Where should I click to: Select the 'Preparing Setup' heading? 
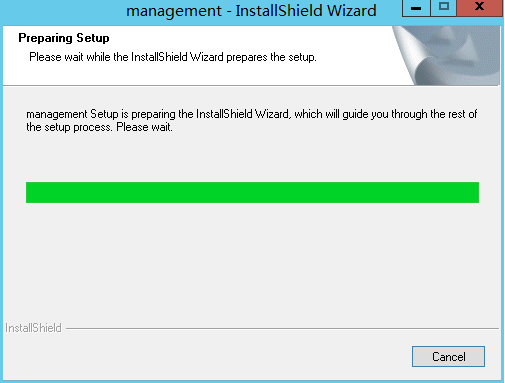[64, 38]
